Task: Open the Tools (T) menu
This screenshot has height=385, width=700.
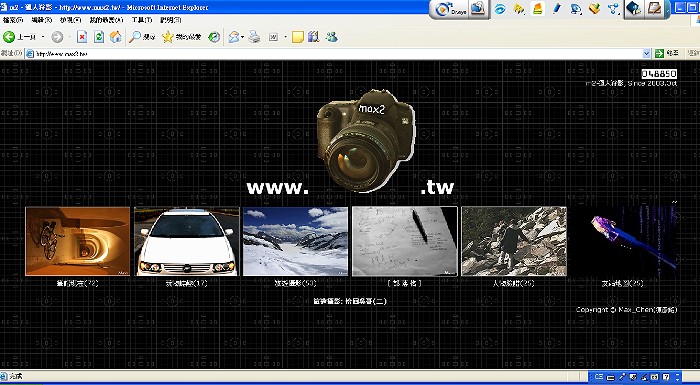Action: point(142,21)
